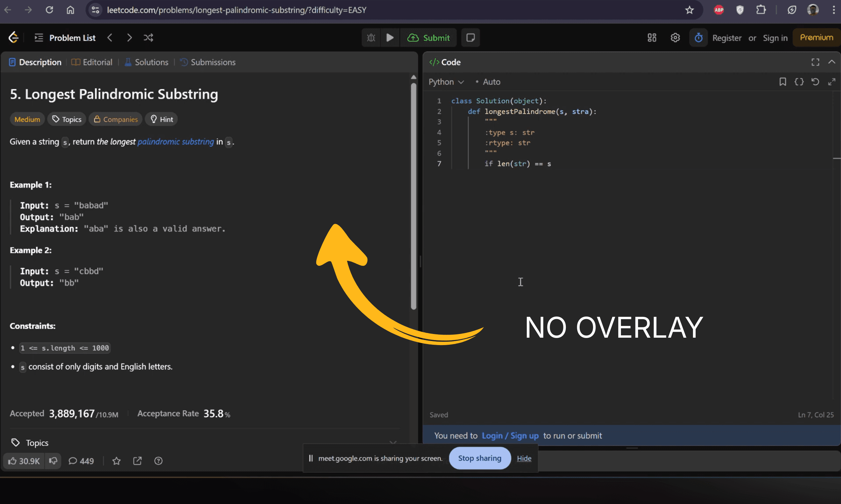Format code with the braces icon

799,82
